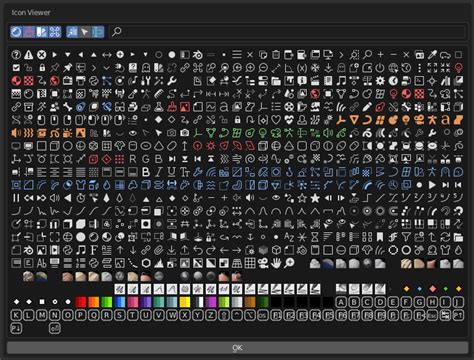Viewport: 474px width, 360px height.
Task: Pick the Blender logo icon
Action: pyautogui.click(x=198, y=54)
